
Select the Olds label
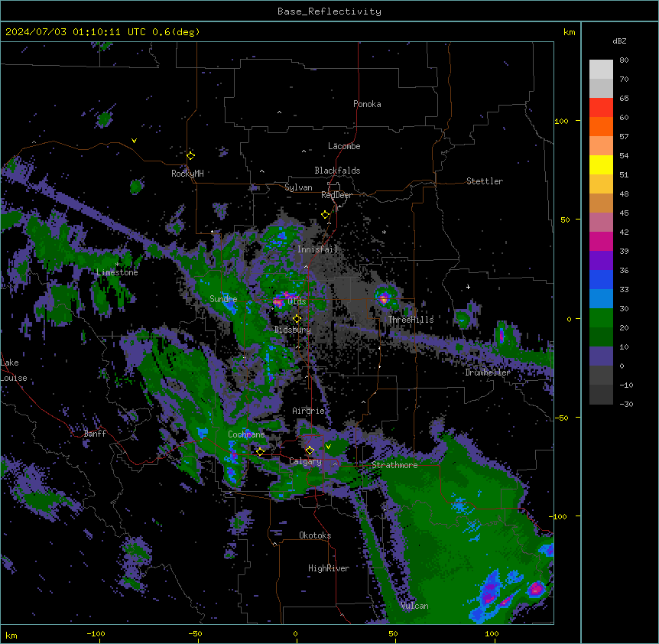point(297,301)
